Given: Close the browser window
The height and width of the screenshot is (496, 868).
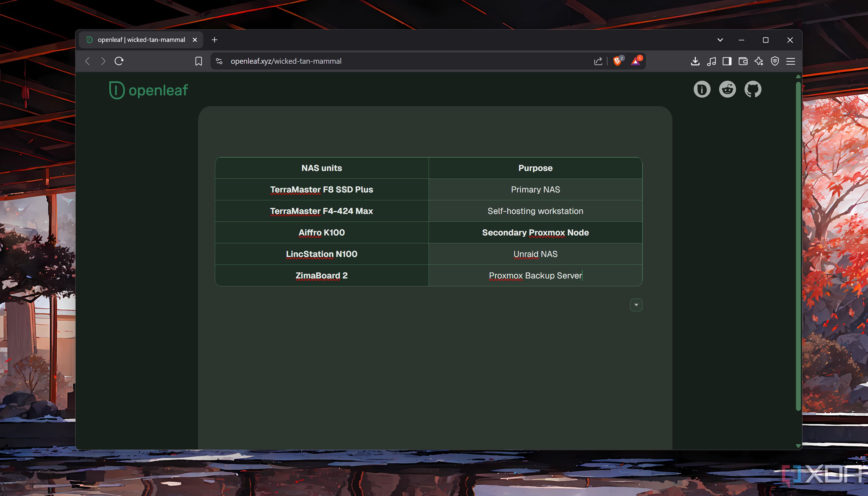Looking at the screenshot, I should 790,40.
